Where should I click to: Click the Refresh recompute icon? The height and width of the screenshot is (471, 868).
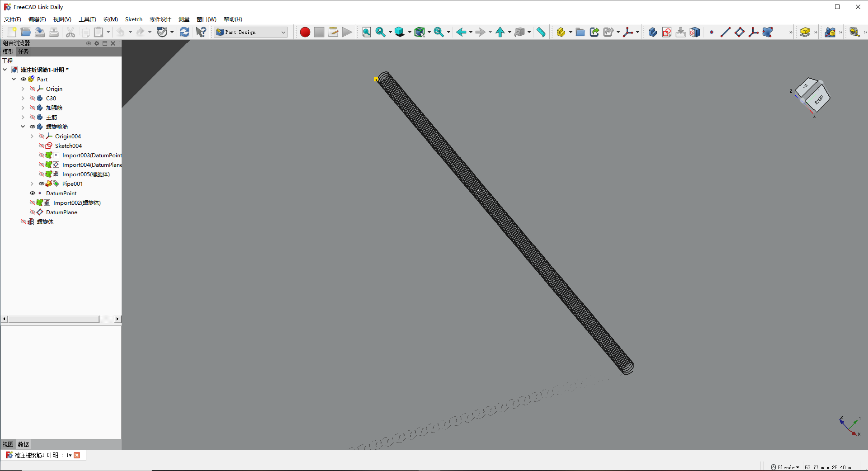click(x=184, y=32)
